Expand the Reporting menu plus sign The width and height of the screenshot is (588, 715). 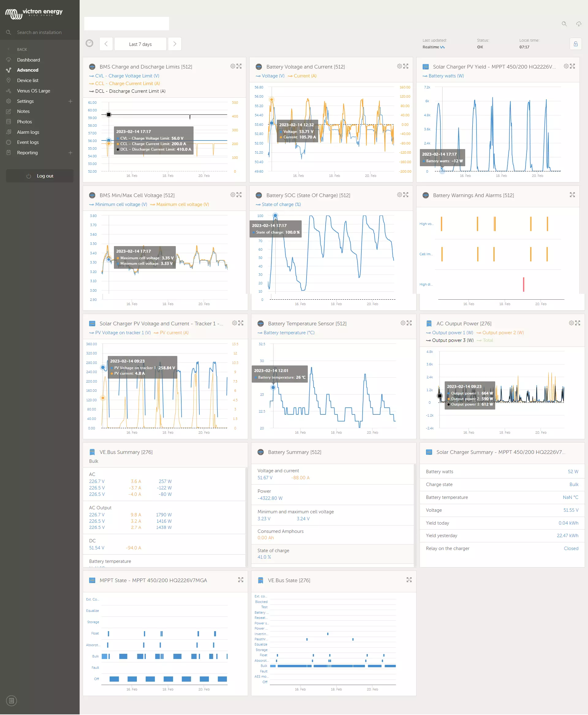70,153
